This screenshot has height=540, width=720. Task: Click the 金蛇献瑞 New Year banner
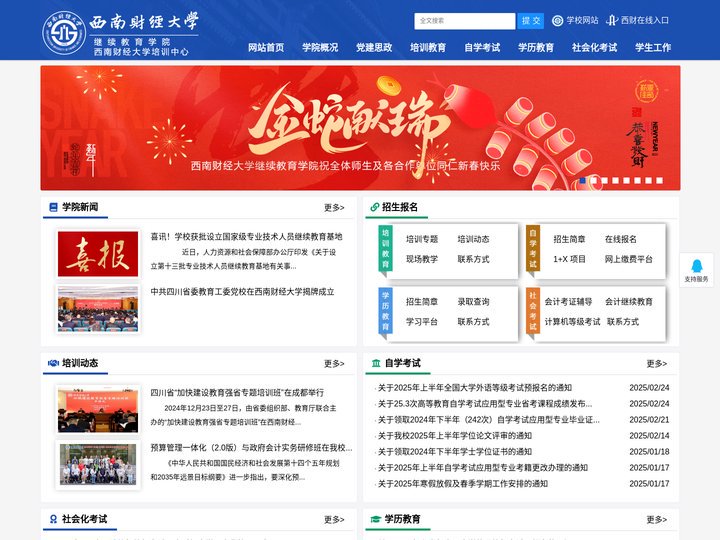coord(360,128)
